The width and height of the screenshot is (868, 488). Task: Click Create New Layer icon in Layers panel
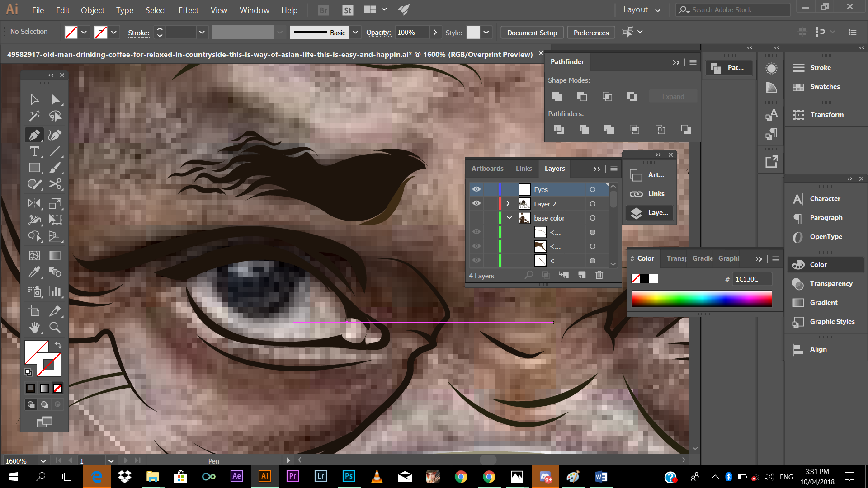(x=582, y=275)
